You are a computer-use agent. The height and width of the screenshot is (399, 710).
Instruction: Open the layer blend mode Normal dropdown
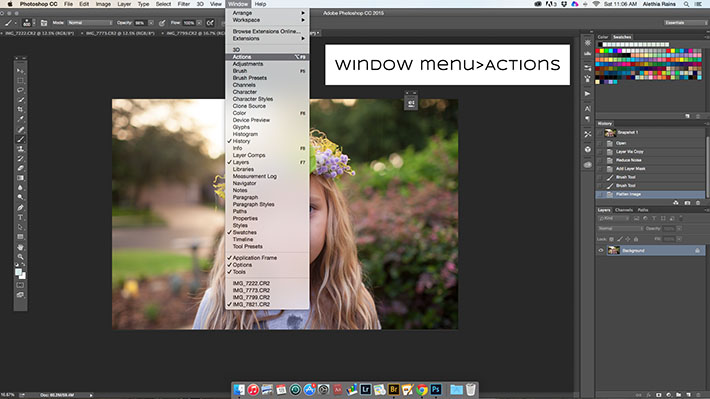coord(620,229)
